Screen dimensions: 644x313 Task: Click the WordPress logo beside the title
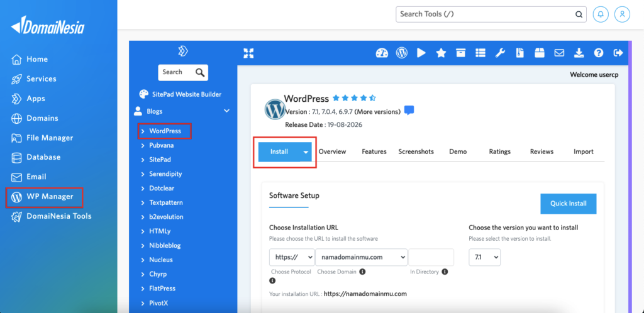tap(275, 109)
